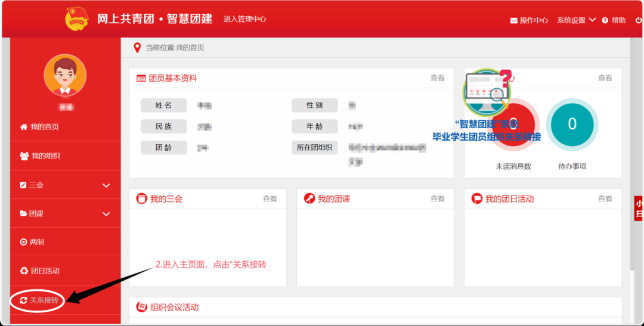The width and height of the screenshot is (644, 326).
Task: Click the refresh icon beside 关系接转
Action: 23,300
